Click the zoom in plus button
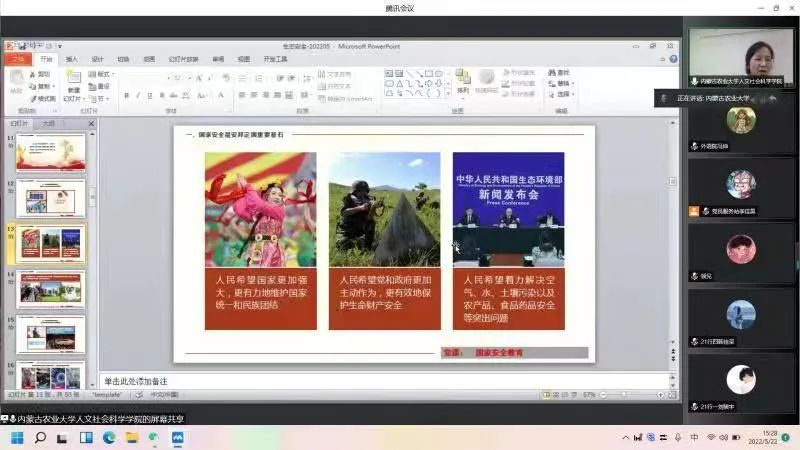The width and height of the screenshot is (800, 450). click(660, 395)
